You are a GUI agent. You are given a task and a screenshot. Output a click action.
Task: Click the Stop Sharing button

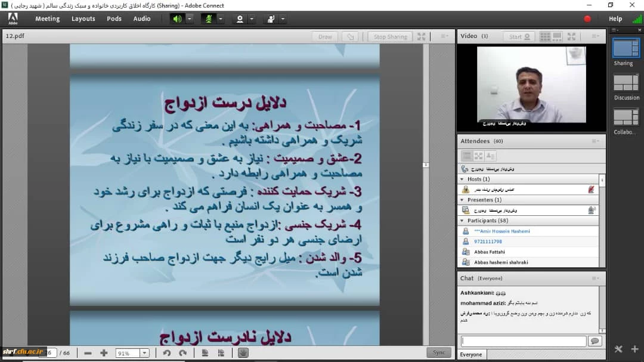point(390,36)
